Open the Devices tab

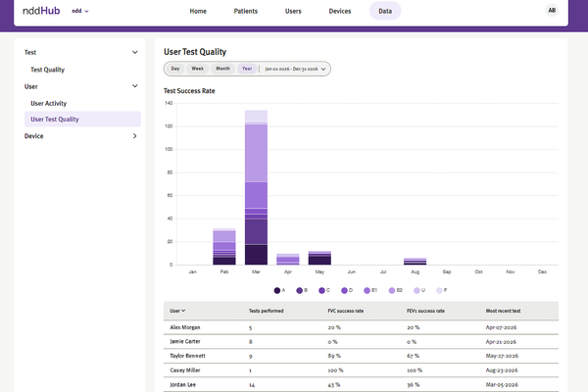click(340, 11)
